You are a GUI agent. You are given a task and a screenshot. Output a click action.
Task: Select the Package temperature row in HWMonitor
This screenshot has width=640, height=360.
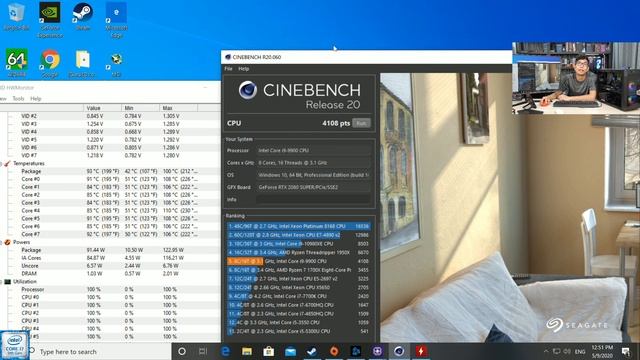[110, 171]
